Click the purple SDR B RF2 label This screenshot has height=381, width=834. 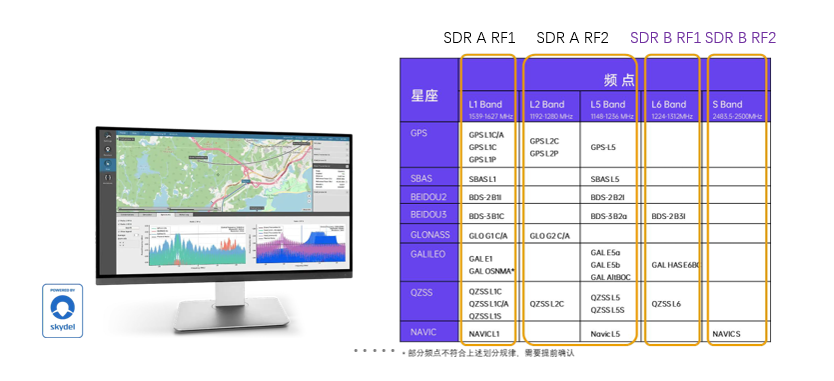pos(740,38)
